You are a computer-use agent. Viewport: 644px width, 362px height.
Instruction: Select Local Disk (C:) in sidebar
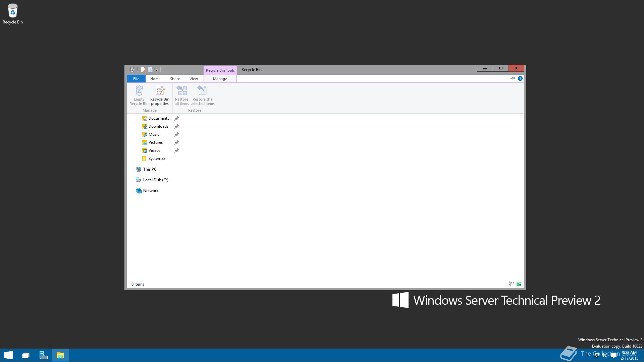point(155,180)
